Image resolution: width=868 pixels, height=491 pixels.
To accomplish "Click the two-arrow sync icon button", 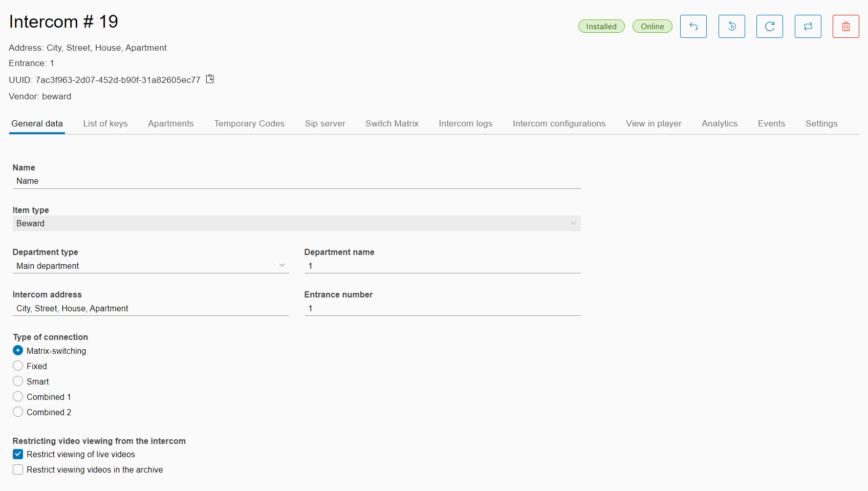I will pyautogui.click(x=808, y=27).
